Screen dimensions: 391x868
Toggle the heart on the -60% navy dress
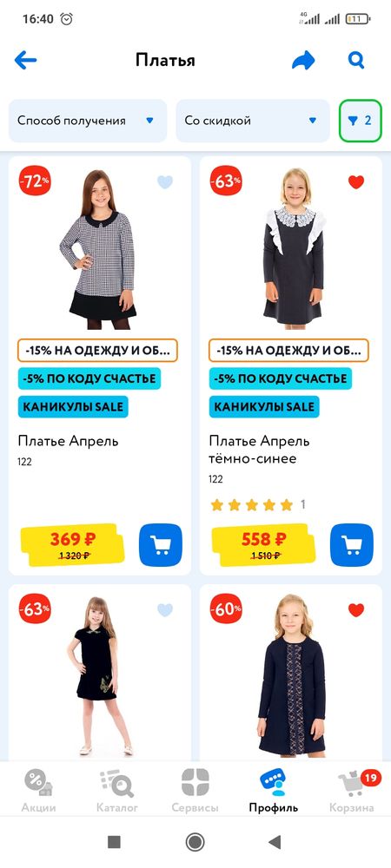point(356,610)
